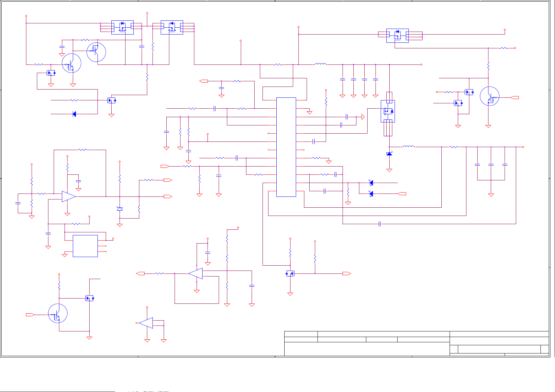Select the top-right MOSFET package symbol
This screenshot has width=555, height=392.
pyautogui.click(x=397, y=36)
